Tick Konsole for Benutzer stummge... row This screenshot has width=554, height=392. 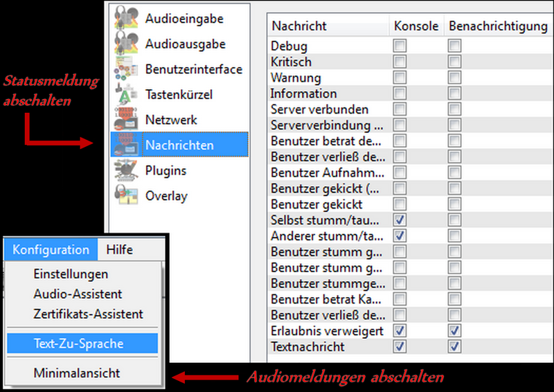(x=400, y=283)
